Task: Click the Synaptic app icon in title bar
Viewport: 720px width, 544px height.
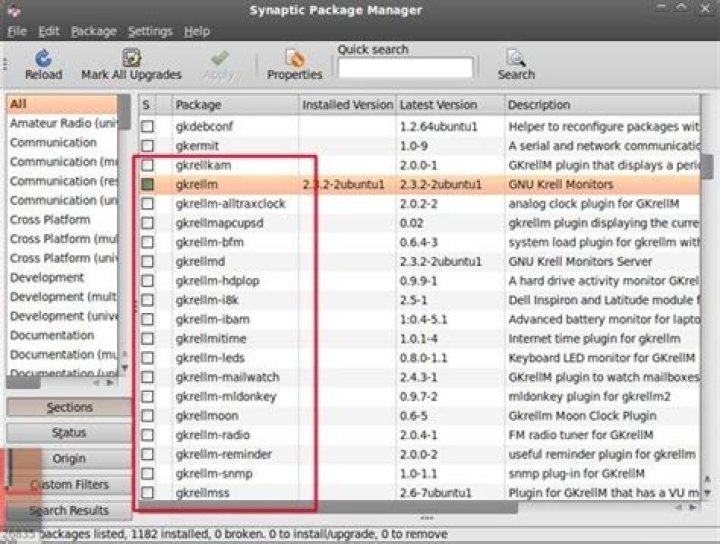Action: 13,10
